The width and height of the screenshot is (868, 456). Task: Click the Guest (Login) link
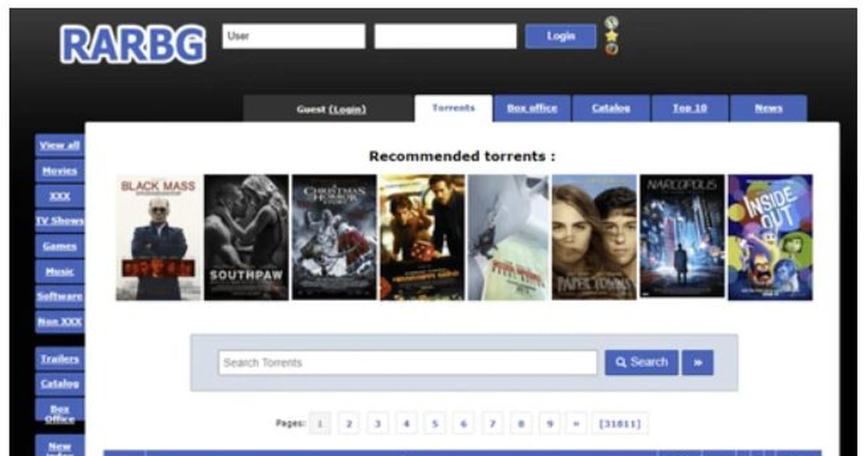pyautogui.click(x=331, y=109)
